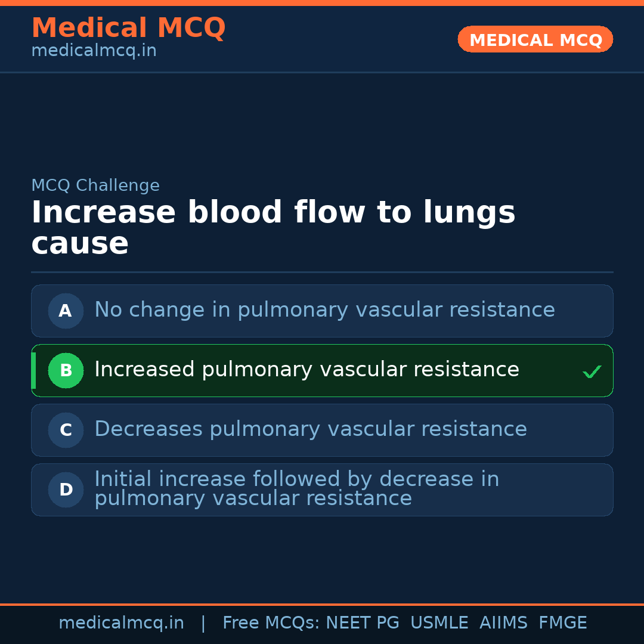
Task: Select "No change in pulmonary vascular resistance"
Action: point(324,310)
